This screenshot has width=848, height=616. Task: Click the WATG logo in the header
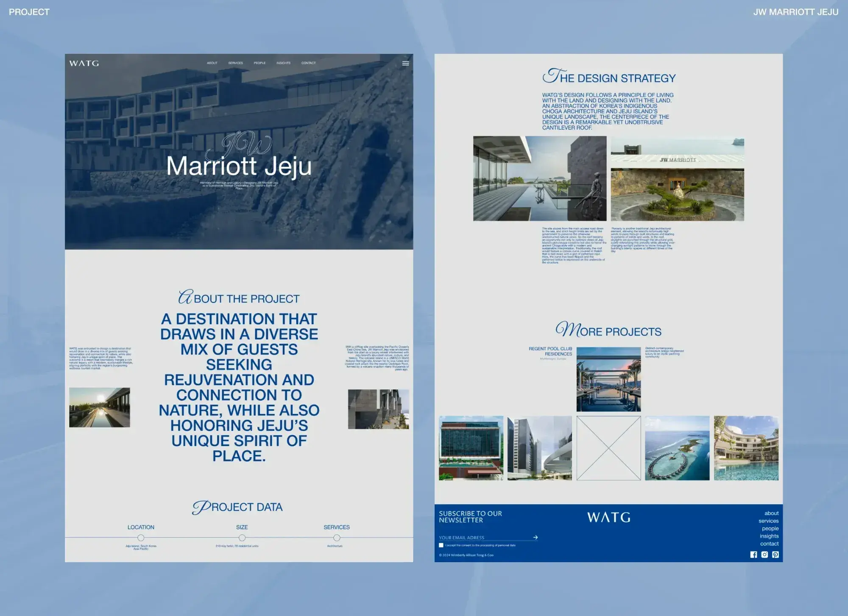pyautogui.click(x=84, y=63)
